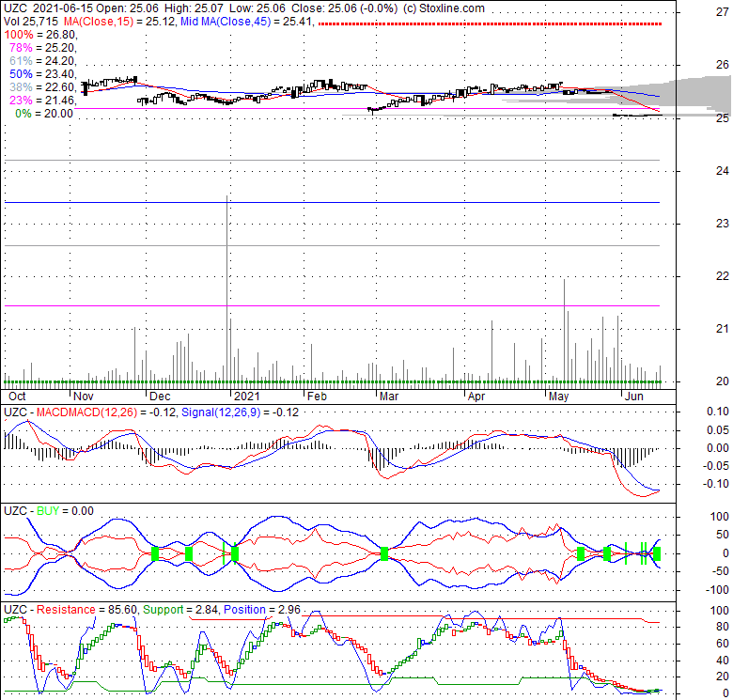Click the '23% = 21.46' Fibonacci label
The width and height of the screenshot is (733, 700).
tap(42, 100)
